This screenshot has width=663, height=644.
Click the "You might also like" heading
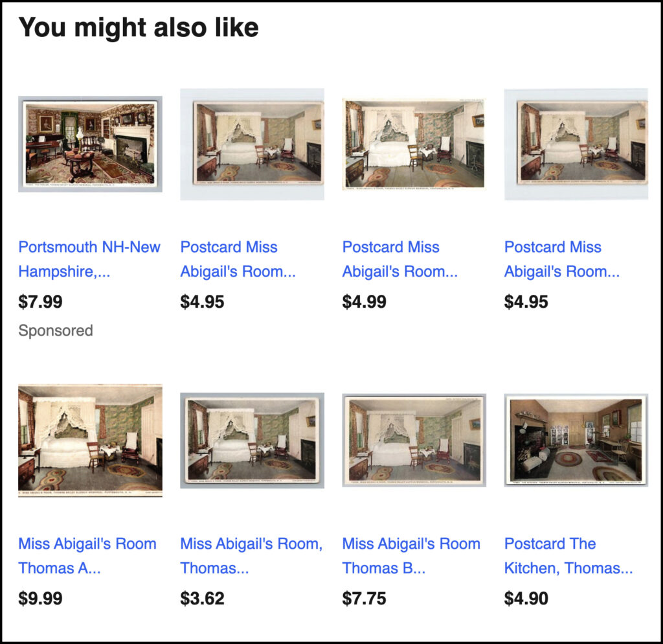tap(139, 27)
